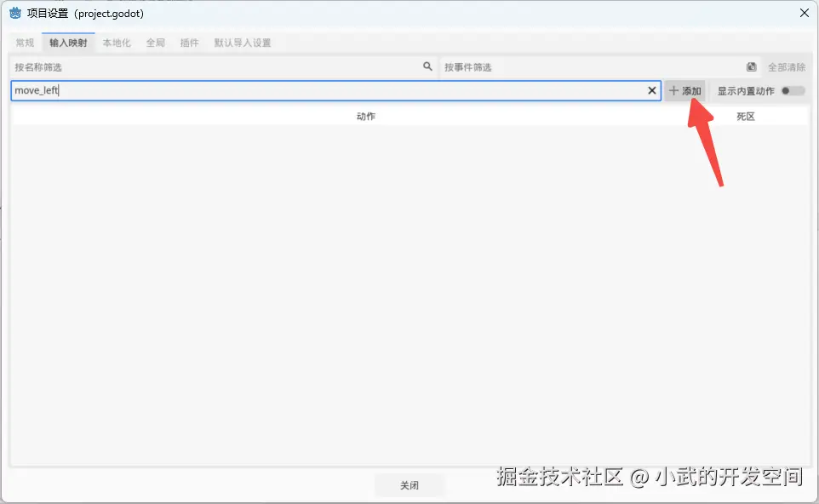
Task: Switch to the 本地化 tab
Action: pyautogui.click(x=119, y=42)
